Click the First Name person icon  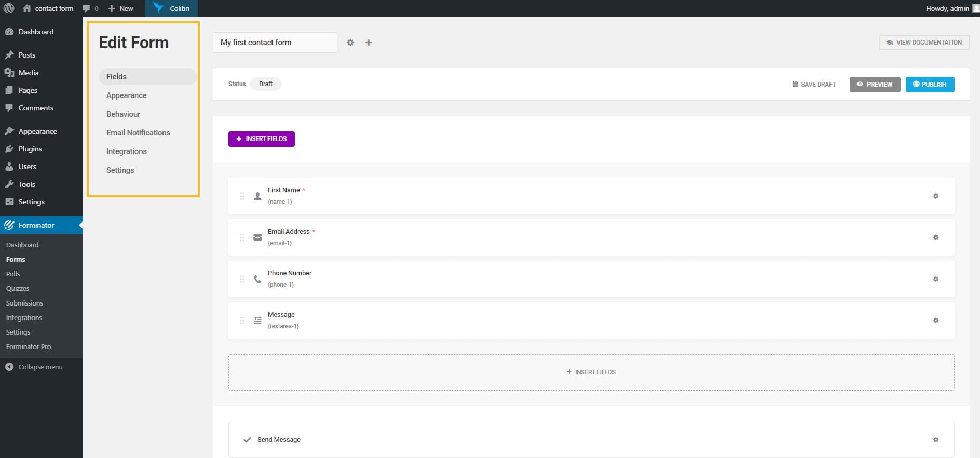257,196
